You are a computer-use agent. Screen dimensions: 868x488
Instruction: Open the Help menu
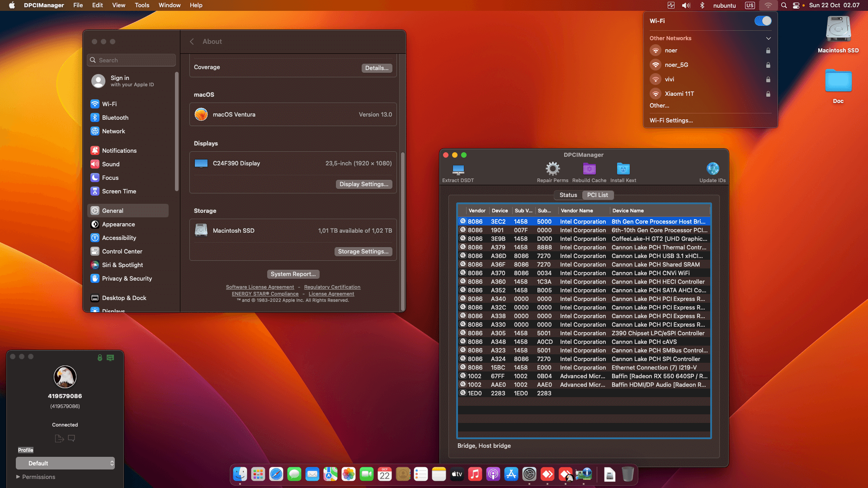[196, 5]
